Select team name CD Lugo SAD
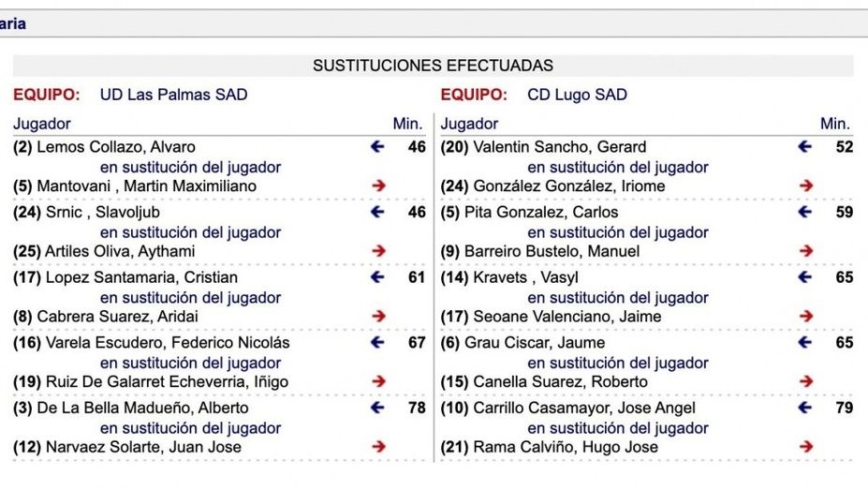Image resolution: width=868 pixels, height=490 pixels. (577, 95)
